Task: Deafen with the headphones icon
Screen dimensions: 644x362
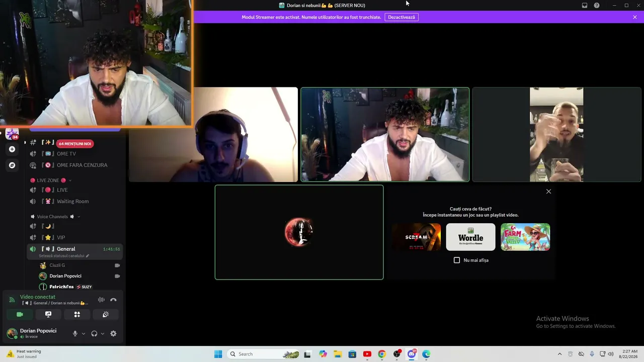Action: pyautogui.click(x=94, y=333)
